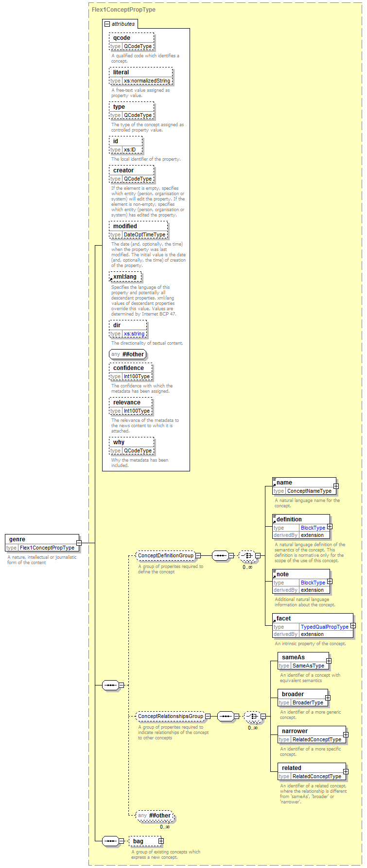The width and height of the screenshot is (367, 868).
Task: Click choice compositor icon in ConceptDefinitionGroup
Action: coord(247,555)
